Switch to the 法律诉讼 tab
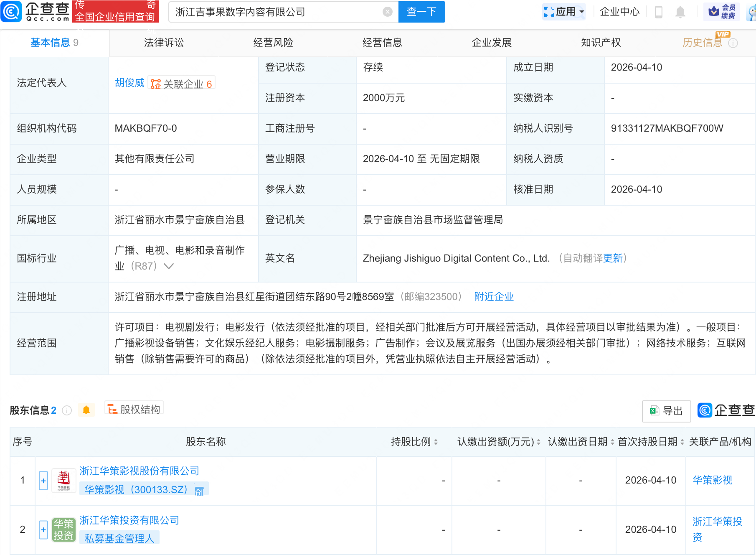Viewport: 756px width, 555px height. coord(164,43)
